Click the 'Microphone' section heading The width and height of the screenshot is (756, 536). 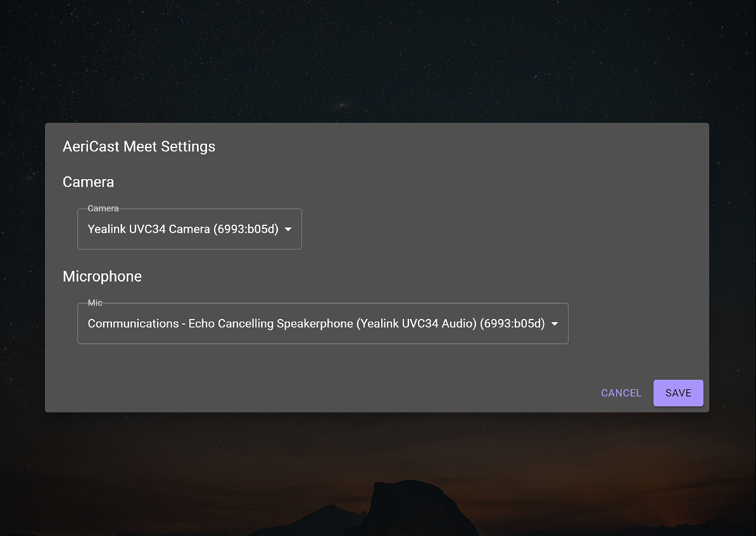102,276
